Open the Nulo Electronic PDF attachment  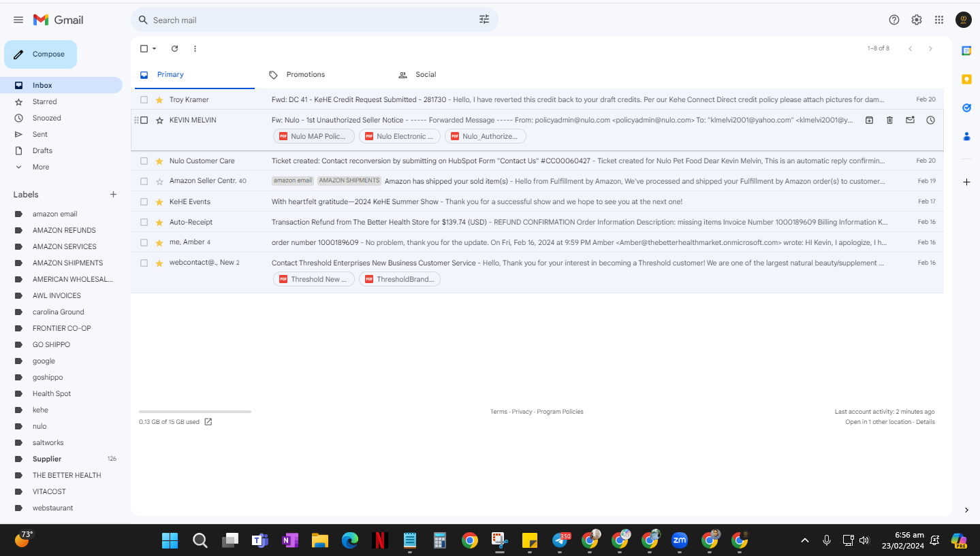click(400, 136)
